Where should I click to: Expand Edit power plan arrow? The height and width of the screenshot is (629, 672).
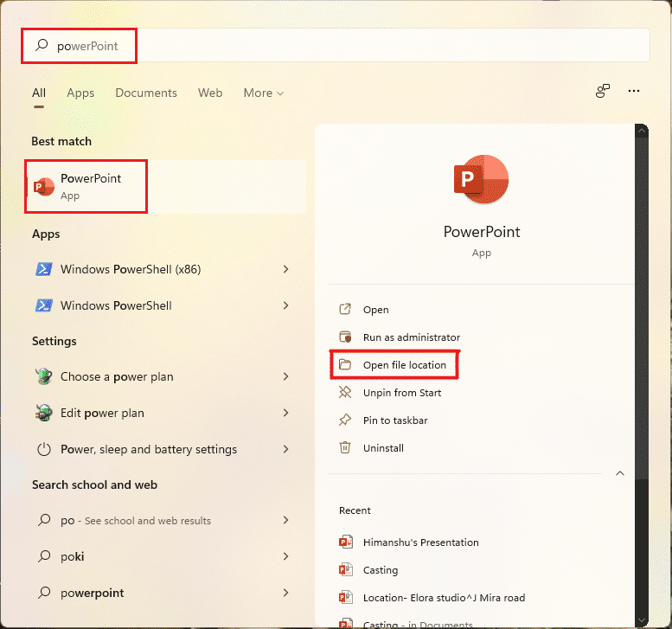[286, 413]
